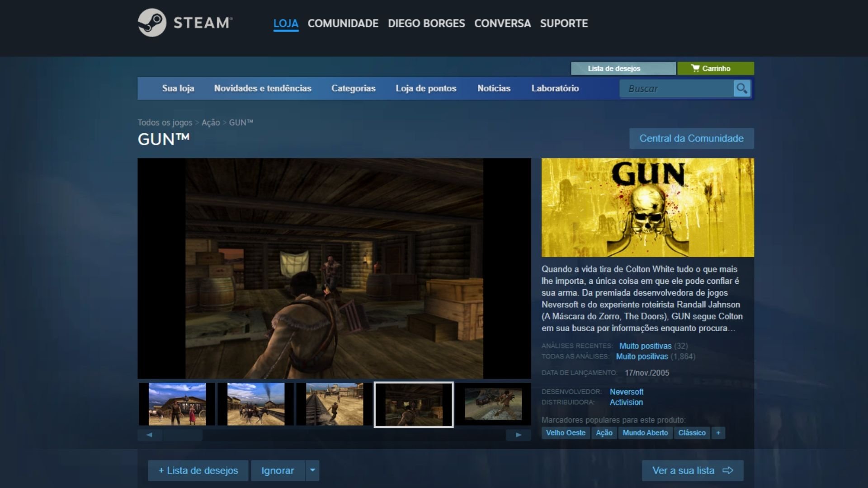The width and height of the screenshot is (868, 488).
Task: Click in the Buscar search field
Action: [x=676, y=89]
